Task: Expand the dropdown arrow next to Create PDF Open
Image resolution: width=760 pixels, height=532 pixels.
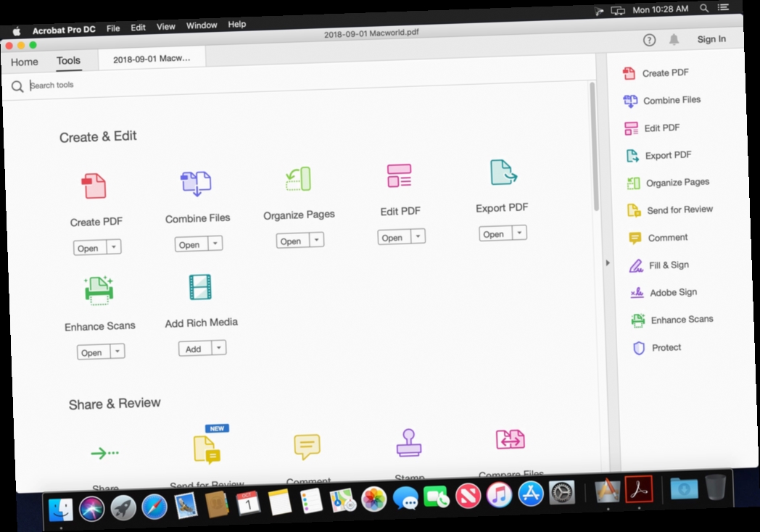Action: [x=114, y=246]
